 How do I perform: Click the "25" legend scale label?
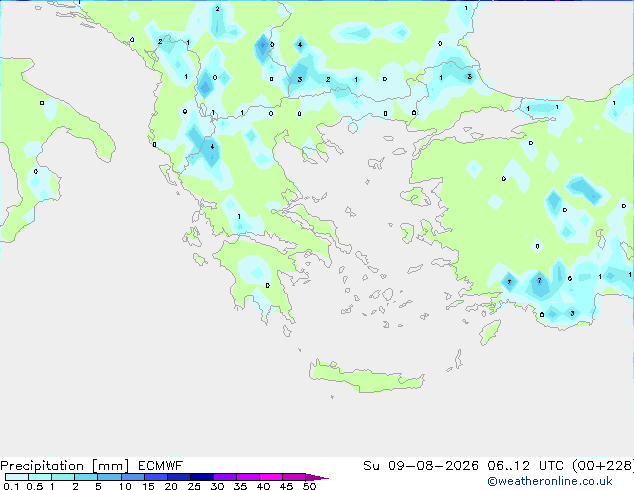pyautogui.click(x=194, y=486)
